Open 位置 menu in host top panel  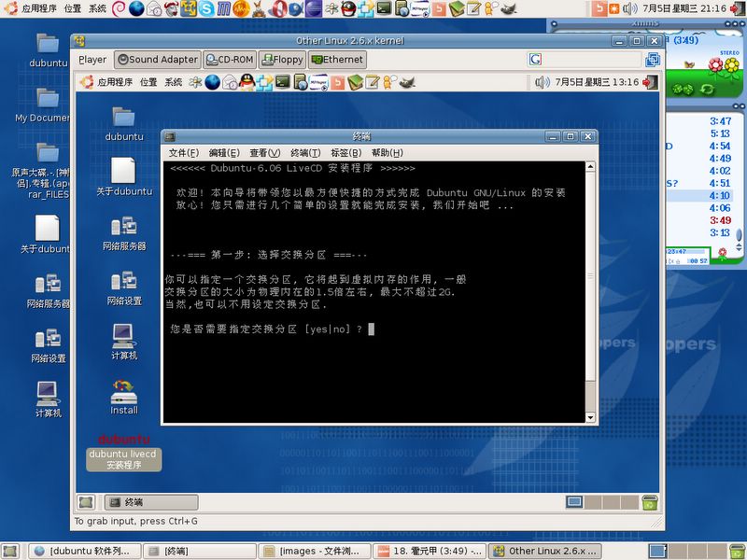pyautogui.click(x=73, y=8)
